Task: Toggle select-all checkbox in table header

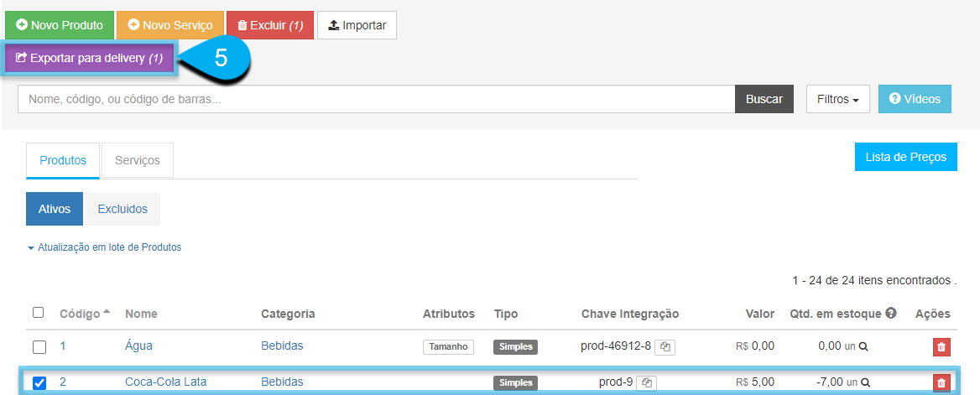Action: pos(38,313)
